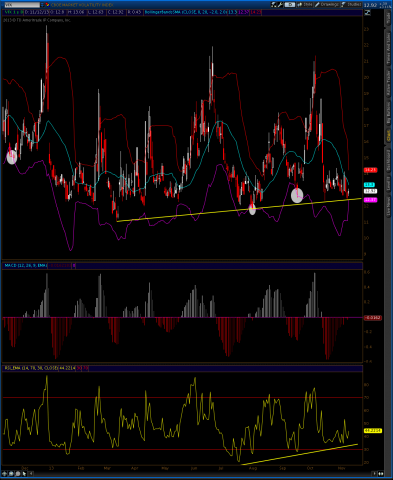Click the MACD (12, 26, 9, EMA) study label
Screen dimensions: 393x480
point(26,266)
